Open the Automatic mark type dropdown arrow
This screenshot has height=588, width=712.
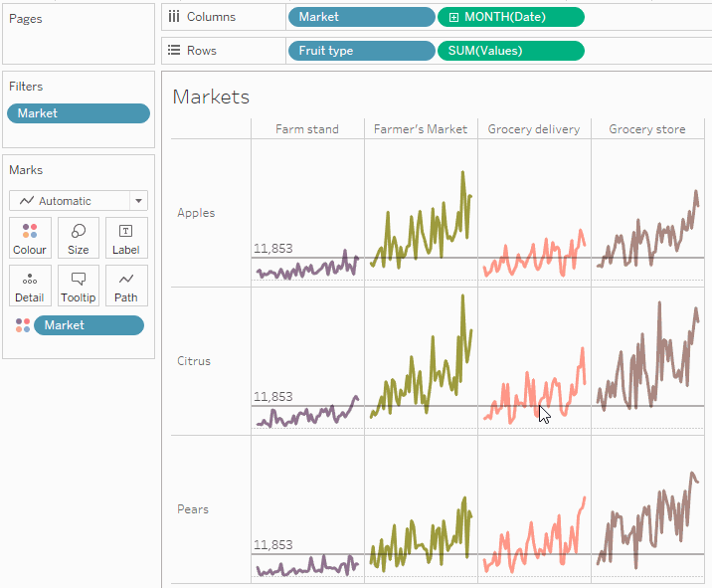(138, 200)
